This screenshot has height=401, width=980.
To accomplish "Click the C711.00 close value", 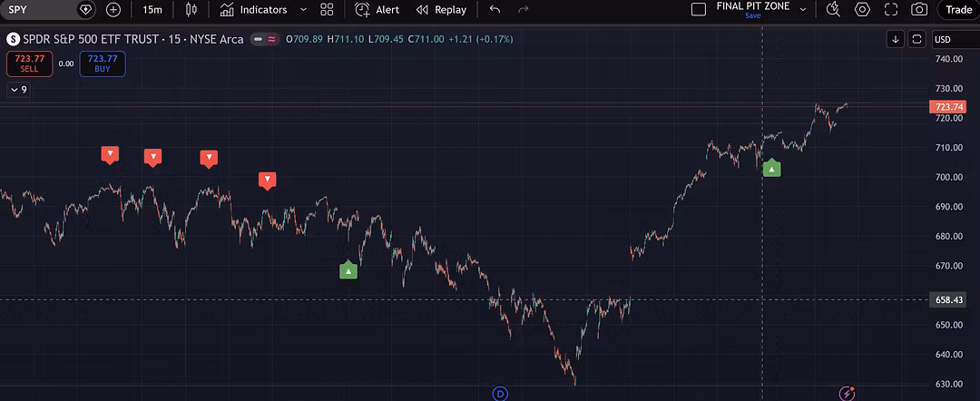I will point(426,39).
